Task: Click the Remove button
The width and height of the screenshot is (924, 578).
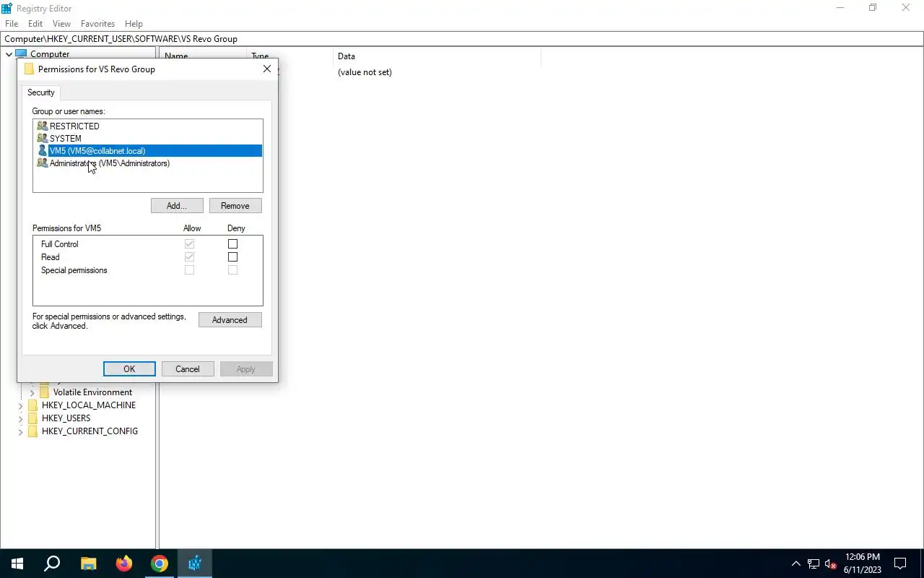Action: click(235, 206)
